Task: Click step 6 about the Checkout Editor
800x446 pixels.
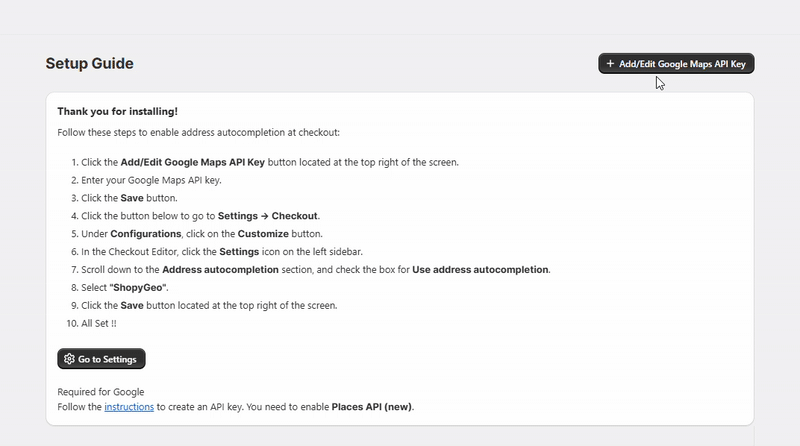Action: coord(222,252)
